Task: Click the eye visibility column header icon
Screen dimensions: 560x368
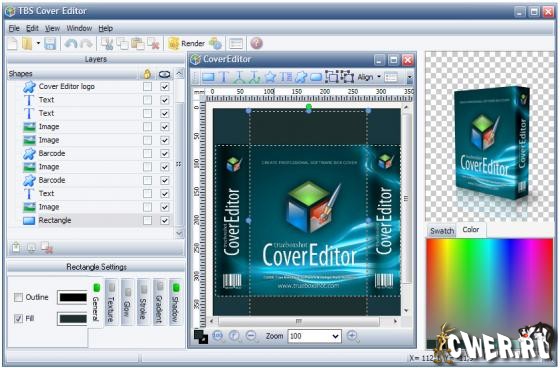Action: (164, 74)
